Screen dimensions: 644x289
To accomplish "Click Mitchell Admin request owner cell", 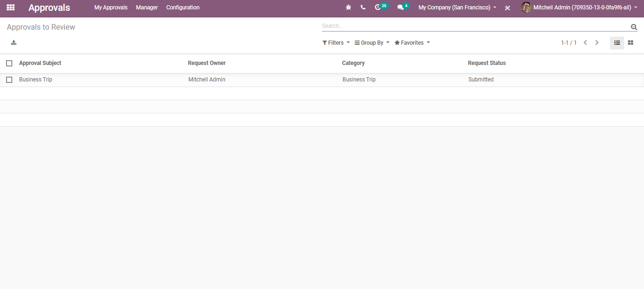I will pyautogui.click(x=207, y=80).
